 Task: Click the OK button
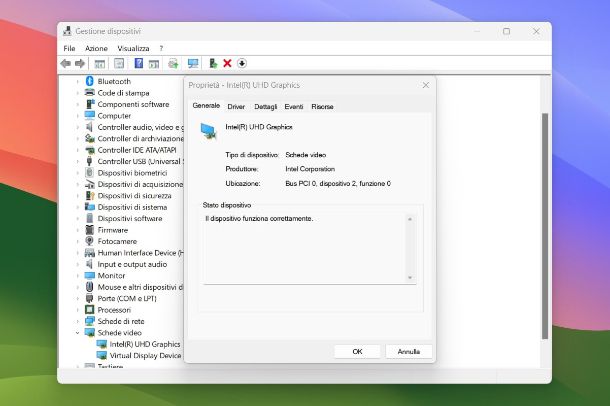pos(357,352)
